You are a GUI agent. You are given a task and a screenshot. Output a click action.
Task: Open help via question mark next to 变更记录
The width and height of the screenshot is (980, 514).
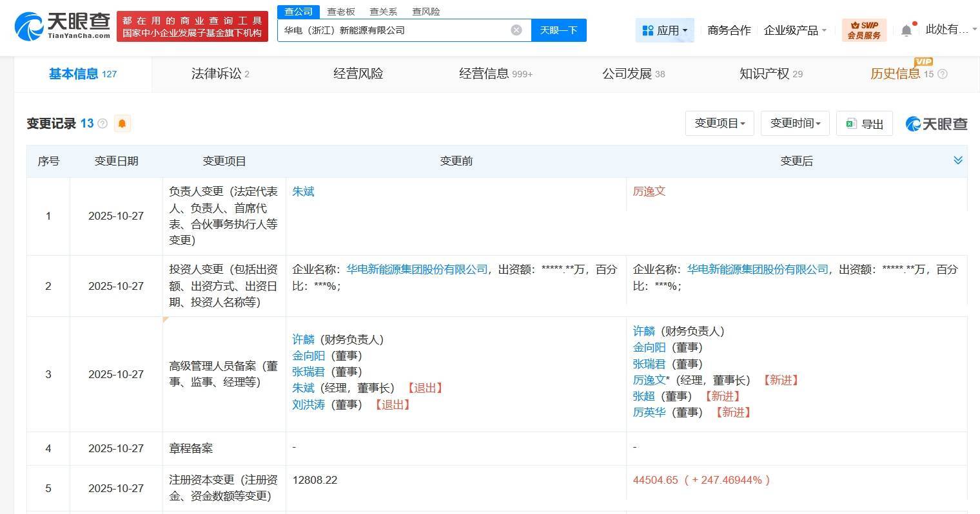[102, 124]
